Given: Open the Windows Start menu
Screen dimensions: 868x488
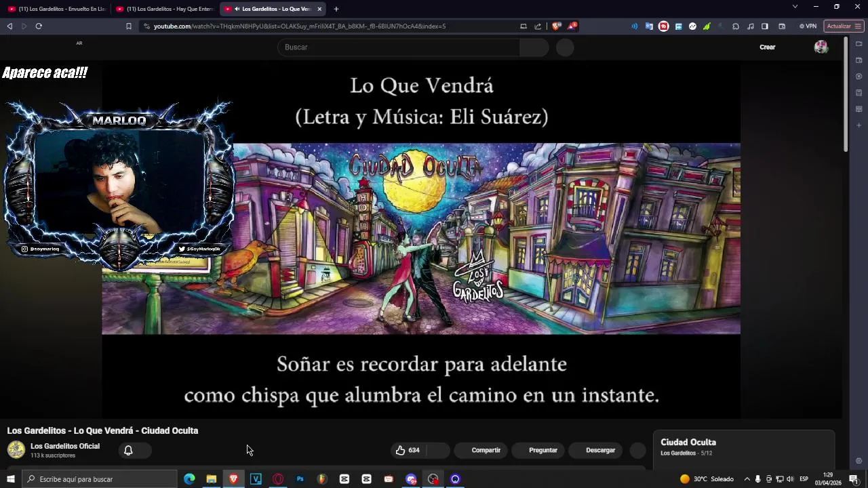Looking at the screenshot, I should tap(10, 479).
